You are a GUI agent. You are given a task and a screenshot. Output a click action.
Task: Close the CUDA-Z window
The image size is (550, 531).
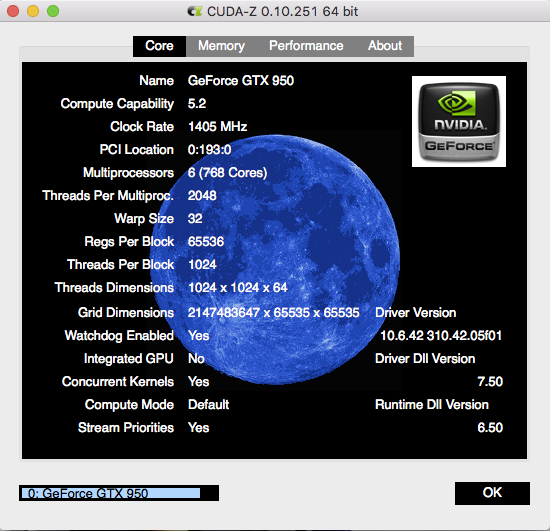pyautogui.click(x=13, y=11)
